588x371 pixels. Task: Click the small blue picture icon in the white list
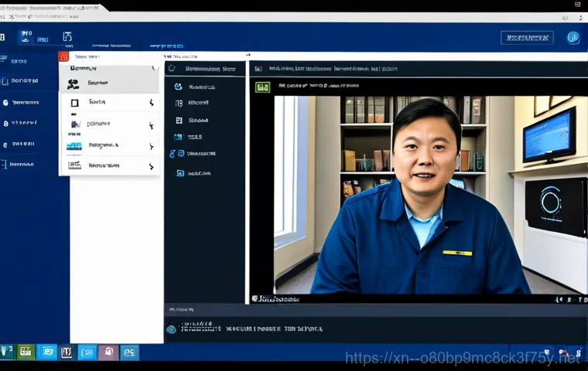[x=75, y=124]
